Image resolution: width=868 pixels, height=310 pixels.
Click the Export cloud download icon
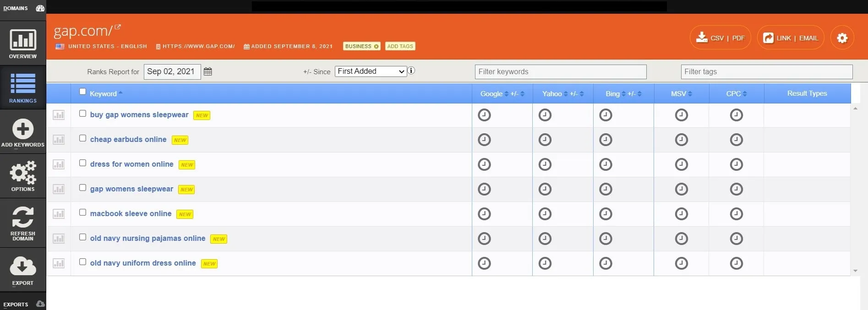[x=23, y=266]
